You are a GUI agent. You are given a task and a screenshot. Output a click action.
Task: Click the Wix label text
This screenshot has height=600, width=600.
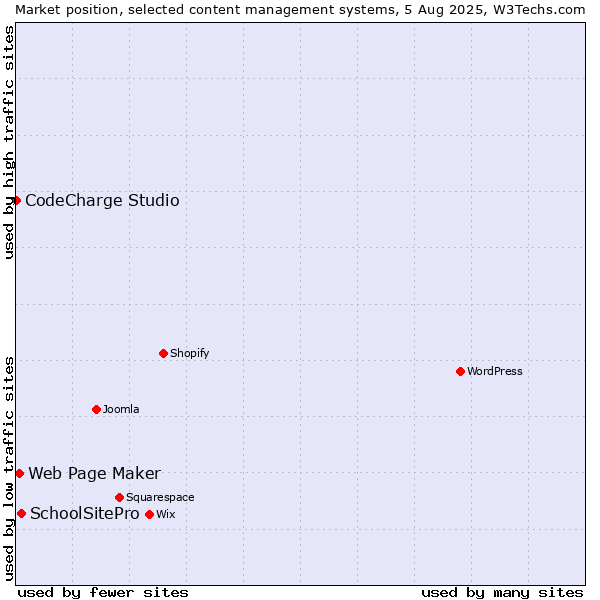[x=166, y=514]
